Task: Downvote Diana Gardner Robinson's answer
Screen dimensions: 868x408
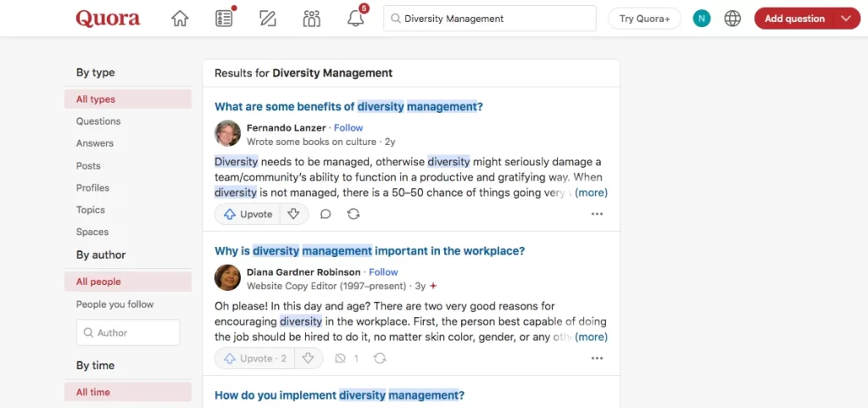Action: pos(309,359)
